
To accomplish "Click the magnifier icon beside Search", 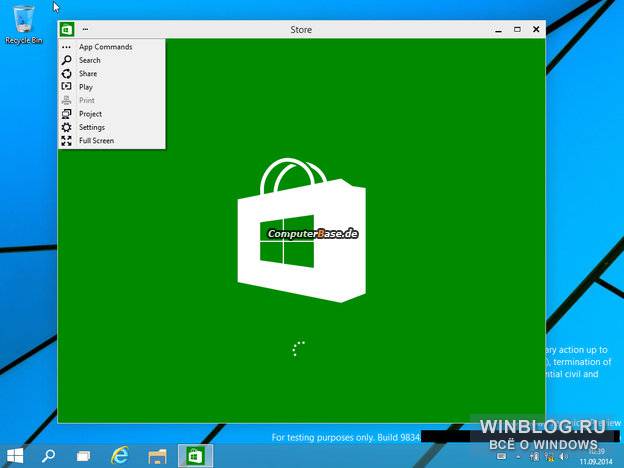I will [x=66, y=60].
